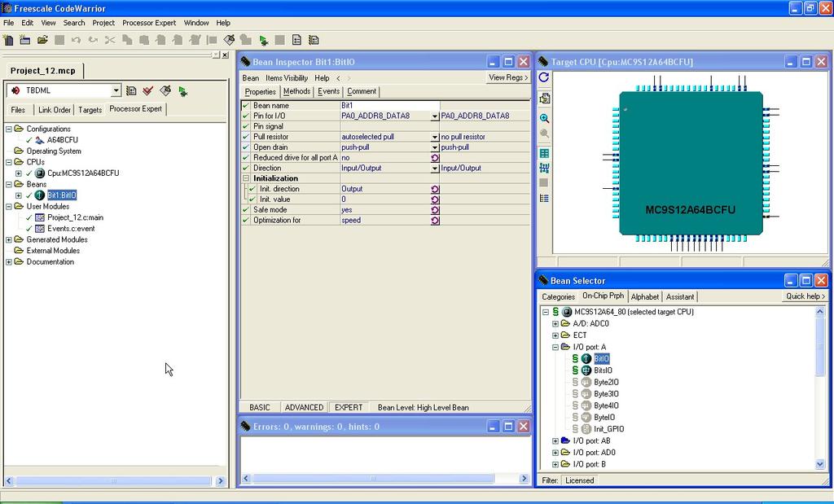
Task: Toggle the checkmark beside A64BCFU configuration
Action: coord(29,140)
